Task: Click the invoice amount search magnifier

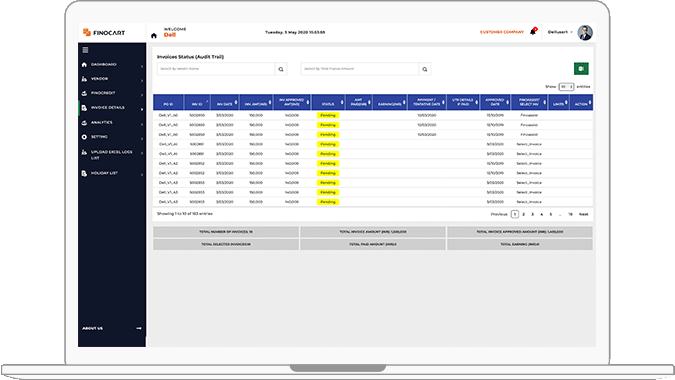Action: (425, 69)
